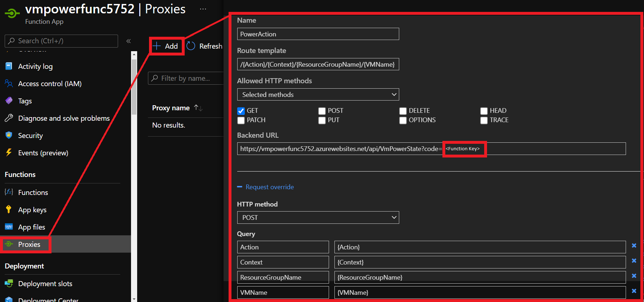Click the Action query key field
644x302 pixels.
click(283, 247)
